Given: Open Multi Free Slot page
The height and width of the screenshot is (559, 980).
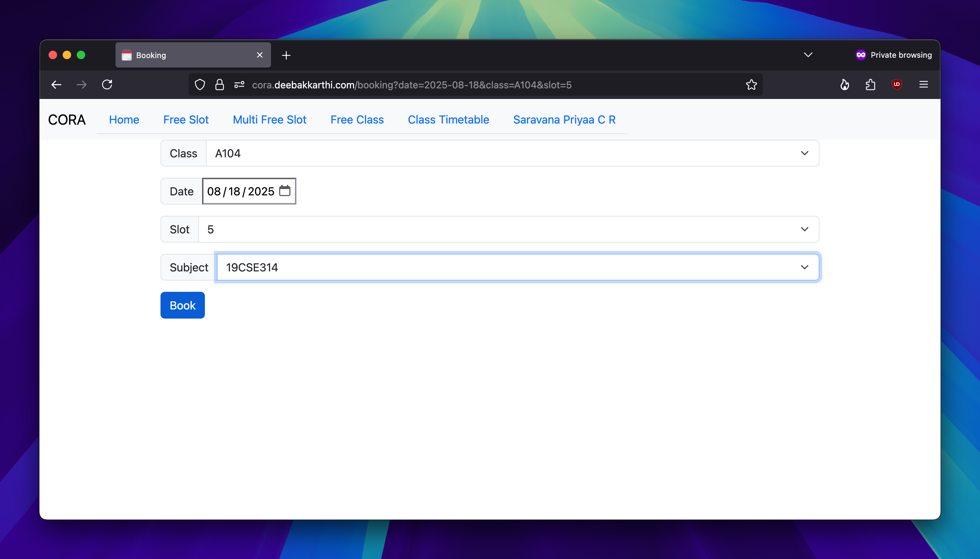Looking at the screenshot, I should [x=270, y=120].
